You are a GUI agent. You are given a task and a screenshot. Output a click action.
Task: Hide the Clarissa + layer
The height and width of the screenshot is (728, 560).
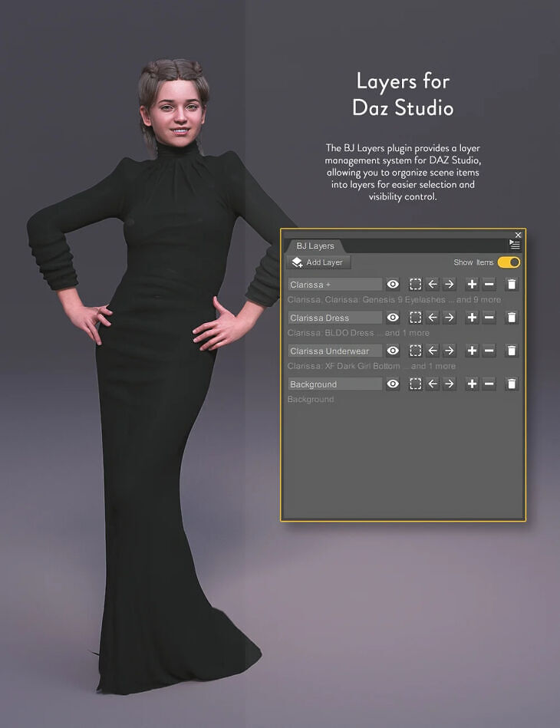[x=393, y=285]
